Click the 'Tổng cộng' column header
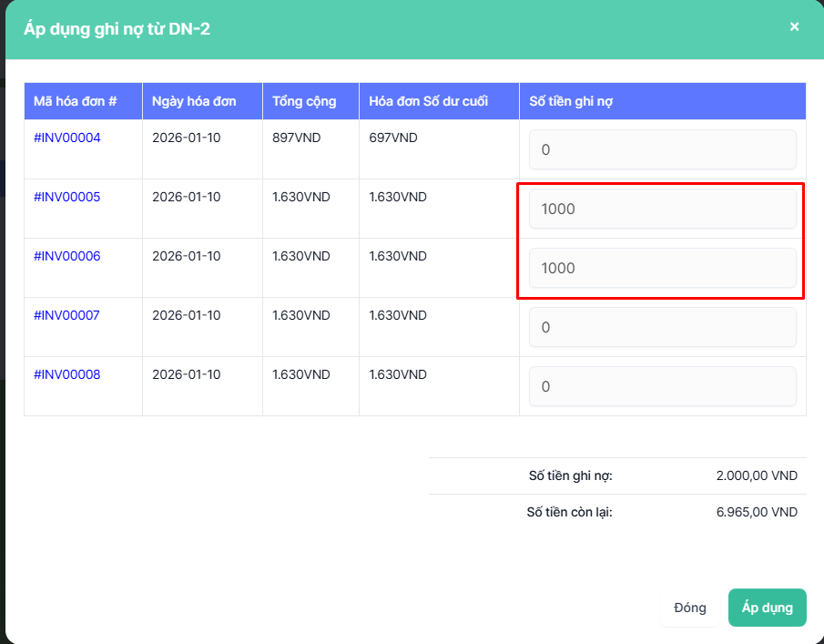The image size is (824, 644). coord(304,101)
